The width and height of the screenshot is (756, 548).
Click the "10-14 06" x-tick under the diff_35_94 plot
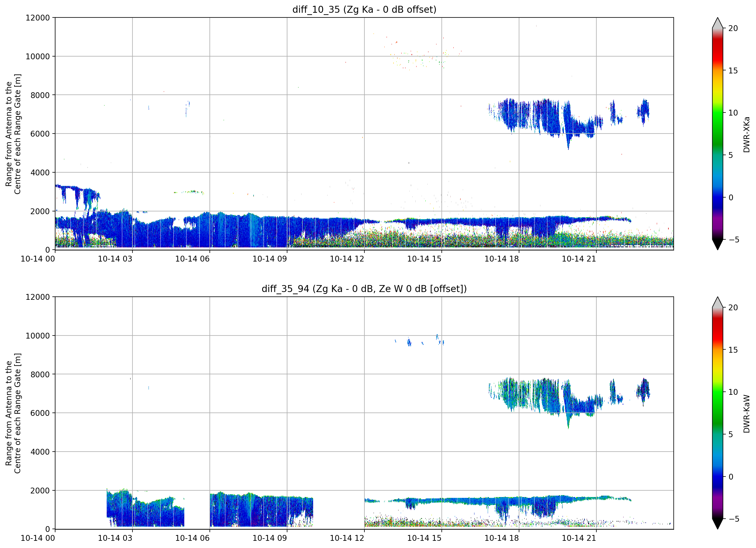[x=192, y=538]
